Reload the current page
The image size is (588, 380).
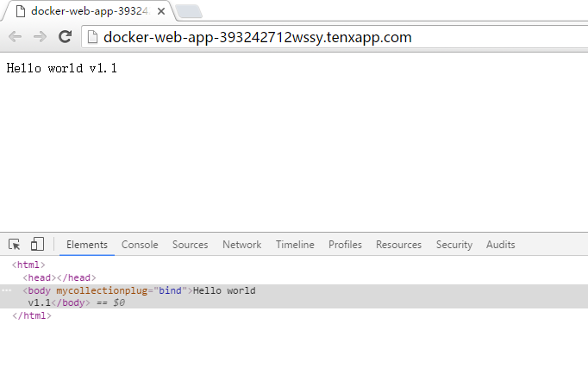65,37
